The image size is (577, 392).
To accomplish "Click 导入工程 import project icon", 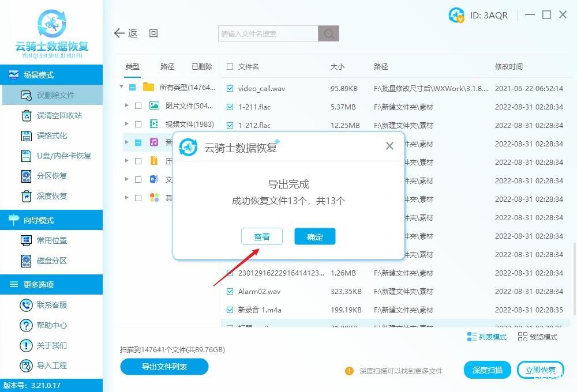I will pyautogui.click(x=26, y=366).
